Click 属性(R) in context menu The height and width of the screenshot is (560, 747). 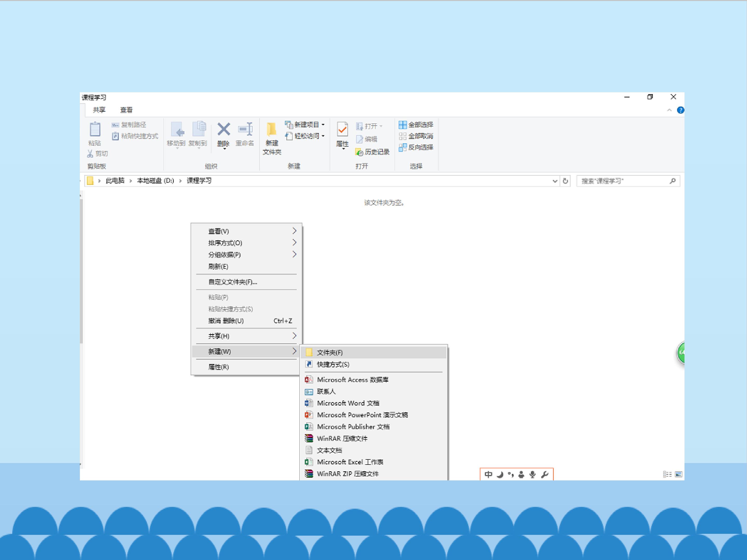[246, 367]
